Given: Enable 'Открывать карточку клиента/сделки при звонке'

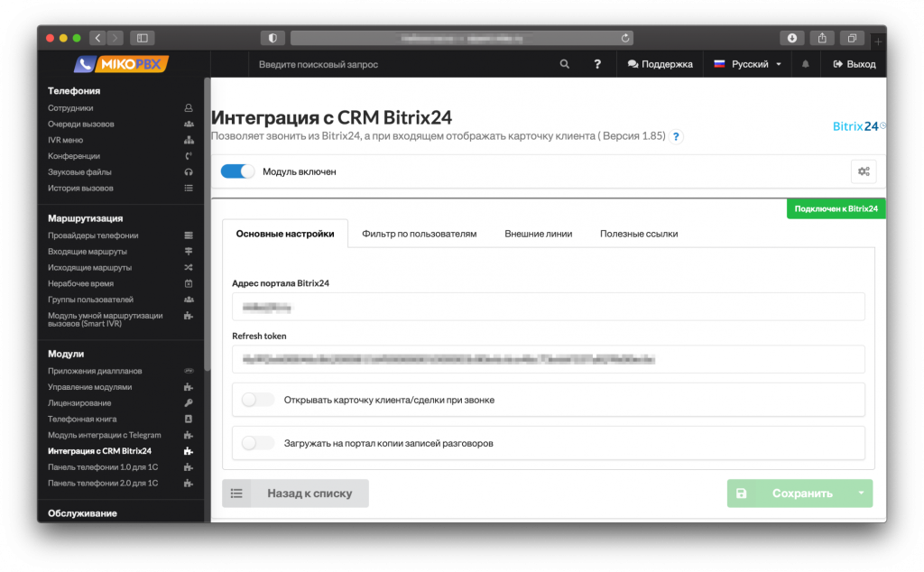Looking at the screenshot, I should [258, 400].
